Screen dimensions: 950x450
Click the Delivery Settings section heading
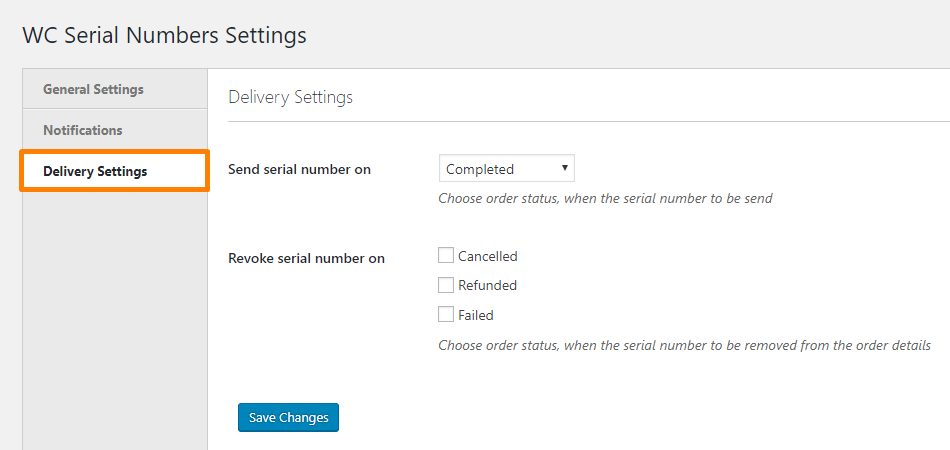tap(291, 97)
